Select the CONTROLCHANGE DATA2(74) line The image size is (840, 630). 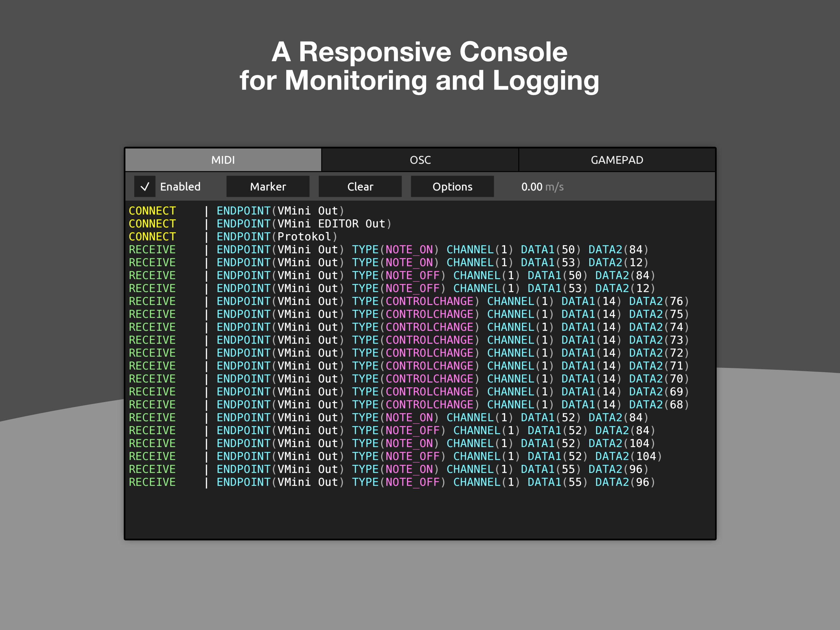(x=409, y=327)
